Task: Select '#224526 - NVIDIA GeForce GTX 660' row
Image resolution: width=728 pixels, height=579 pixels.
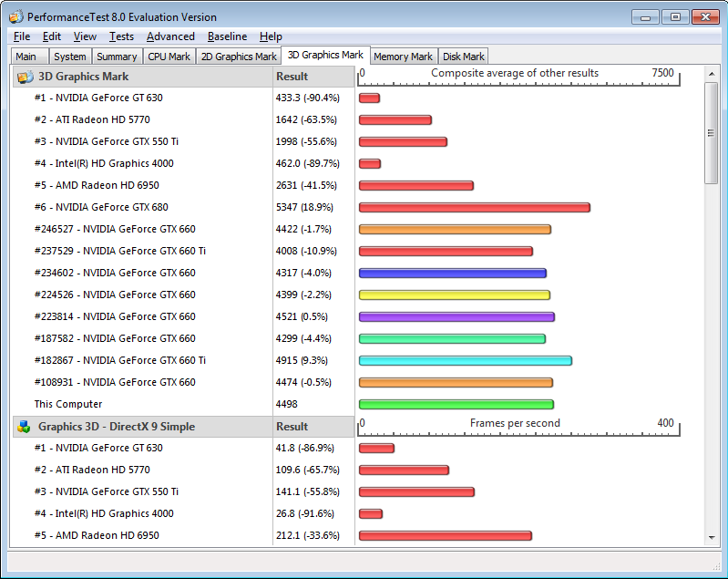Action: pos(115,295)
